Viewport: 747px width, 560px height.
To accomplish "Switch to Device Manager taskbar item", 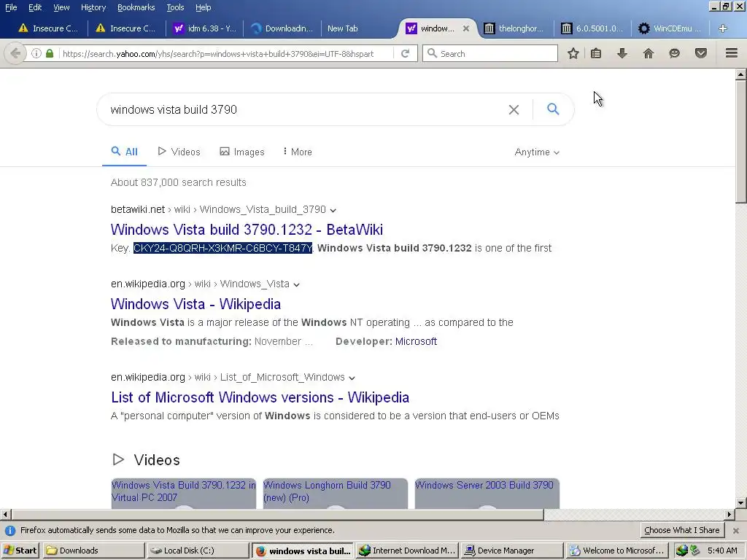I will coord(511,551).
